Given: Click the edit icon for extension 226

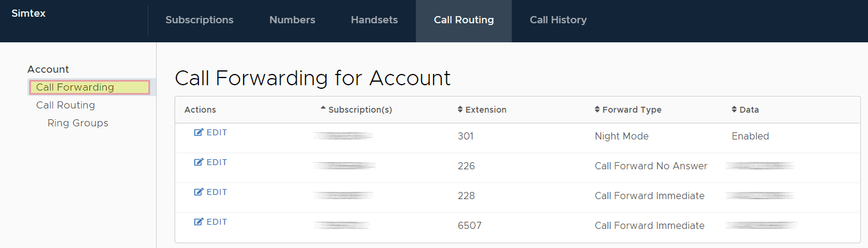Looking at the screenshot, I should pos(199,163).
